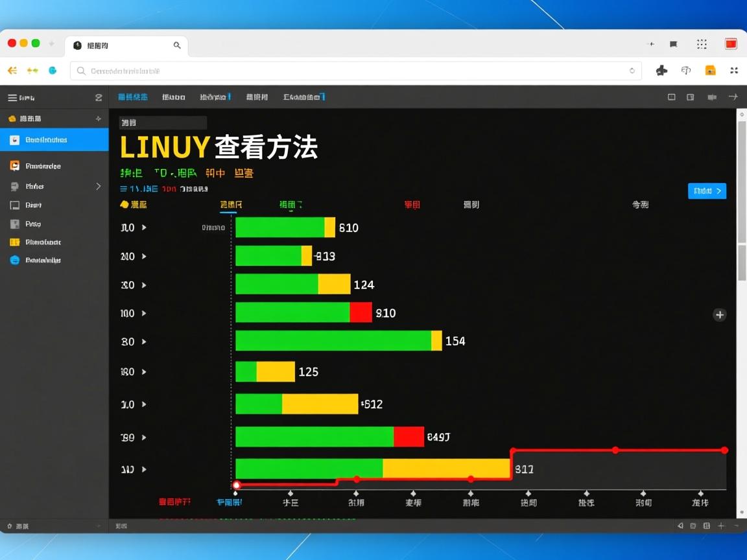Viewport: 747px width, 560px height.
Task: Click the puzzle-piece extensions icon in the browser toolbar
Action: pos(663,71)
